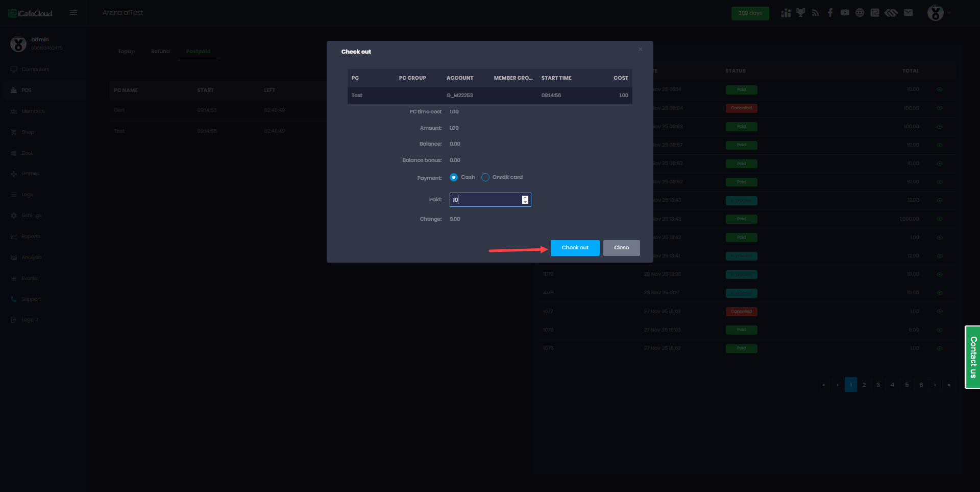Open Logs in the sidebar
980x492 pixels.
point(27,195)
